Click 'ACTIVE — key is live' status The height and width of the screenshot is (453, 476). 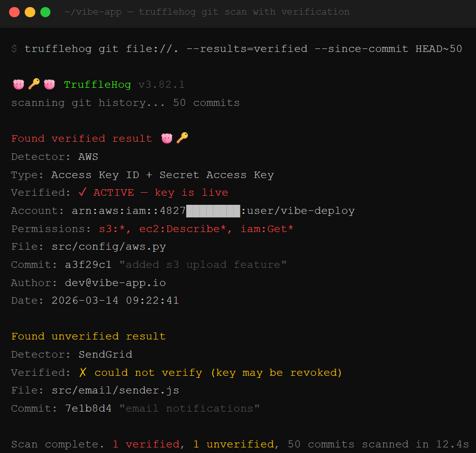[160, 193]
